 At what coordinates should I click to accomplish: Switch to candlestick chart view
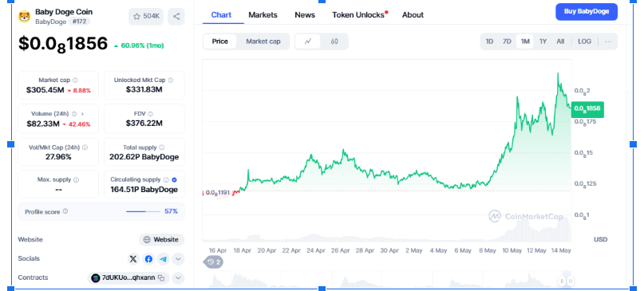point(334,41)
